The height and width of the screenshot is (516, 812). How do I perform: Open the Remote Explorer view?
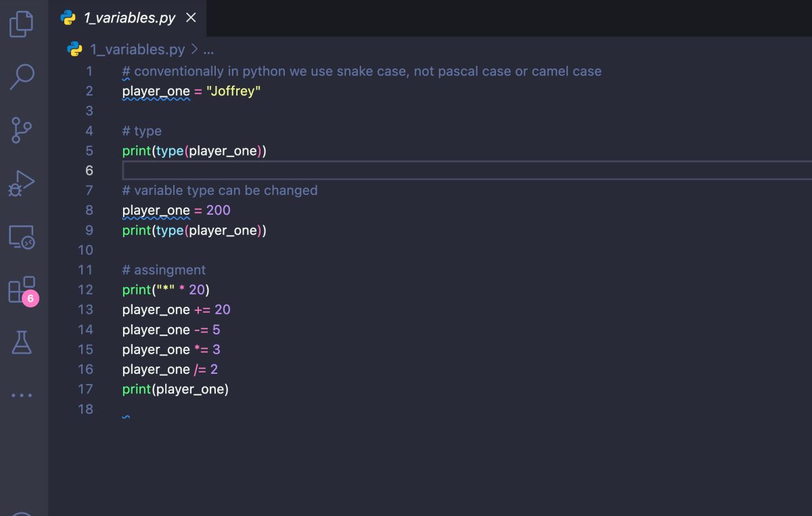pos(21,237)
